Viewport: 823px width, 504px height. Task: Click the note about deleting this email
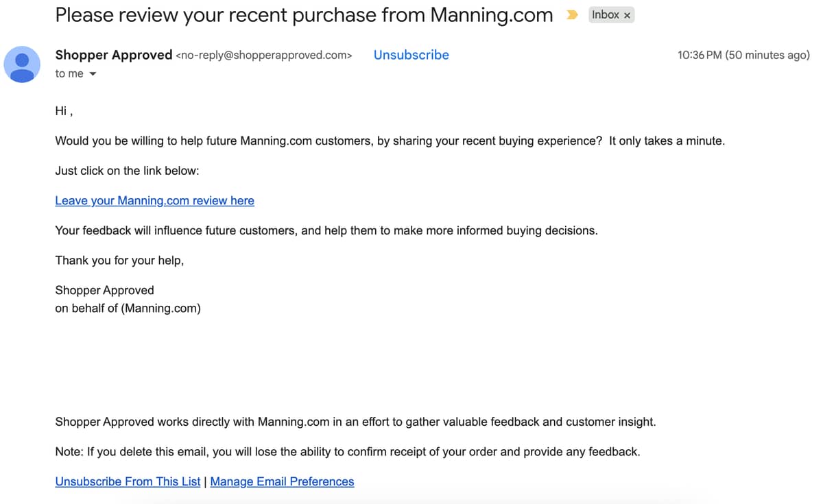(348, 452)
